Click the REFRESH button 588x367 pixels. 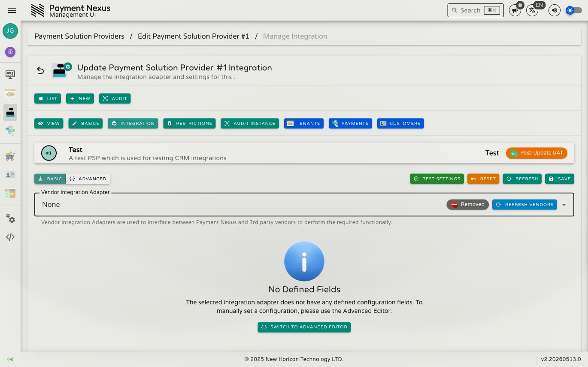tap(522, 179)
